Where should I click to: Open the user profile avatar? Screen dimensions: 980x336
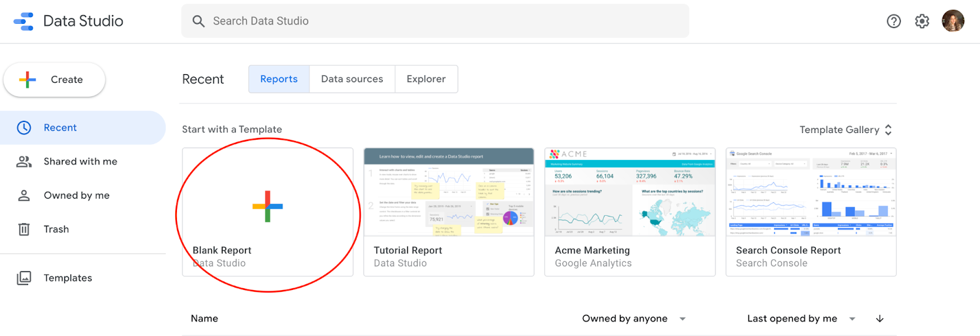[x=953, y=21]
